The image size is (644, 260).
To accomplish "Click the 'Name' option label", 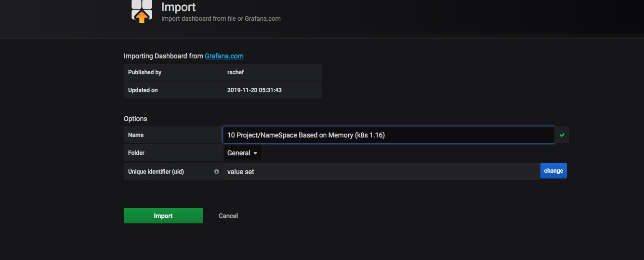I will 136,135.
